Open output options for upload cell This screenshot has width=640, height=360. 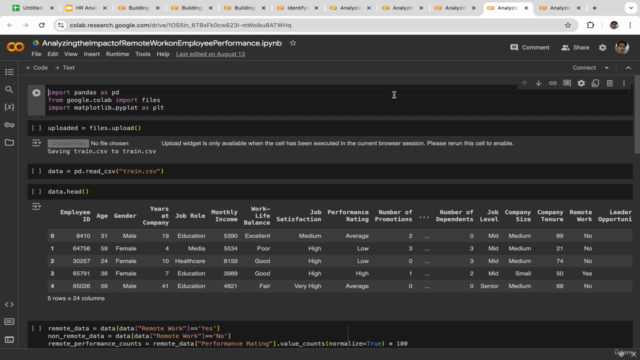pos(36,143)
